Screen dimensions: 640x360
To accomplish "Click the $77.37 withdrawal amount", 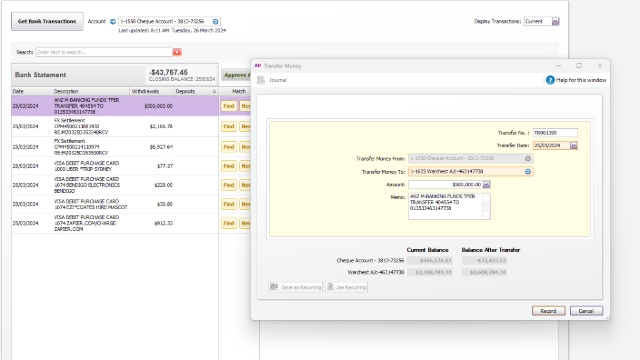I will (164, 166).
